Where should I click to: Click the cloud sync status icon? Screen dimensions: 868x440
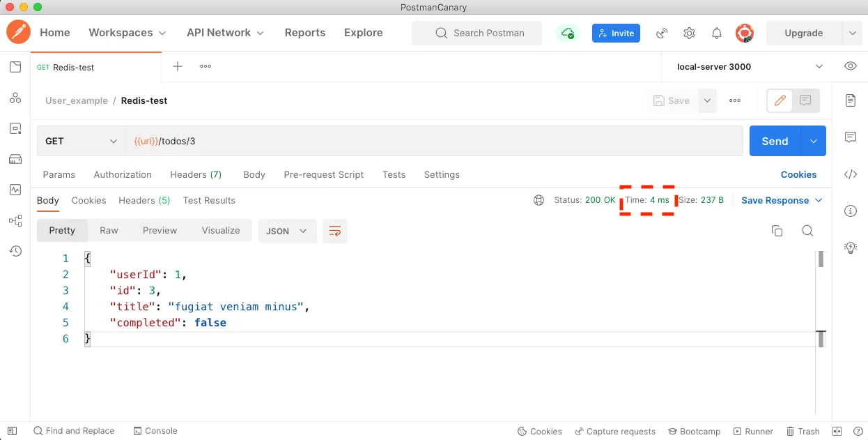pyautogui.click(x=568, y=33)
